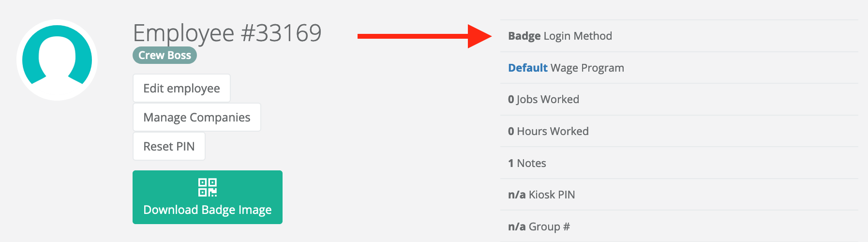Open Manage Companies
Screen dimensions: 868x242
click(x=196, y=117)
